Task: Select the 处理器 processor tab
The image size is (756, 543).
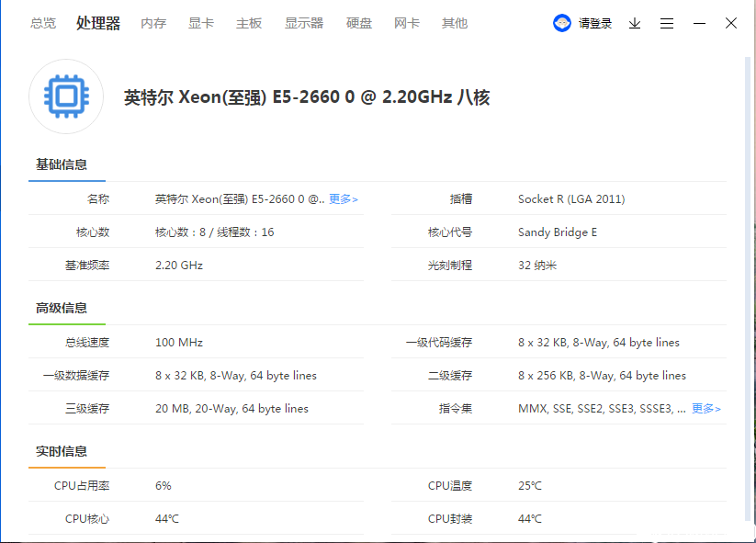Action: [98, 23]
